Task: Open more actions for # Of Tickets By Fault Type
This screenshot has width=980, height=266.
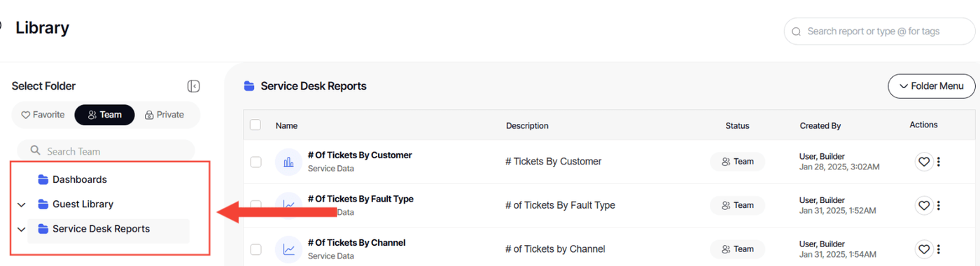Action: pyautogui.click(x=939, y=205)
